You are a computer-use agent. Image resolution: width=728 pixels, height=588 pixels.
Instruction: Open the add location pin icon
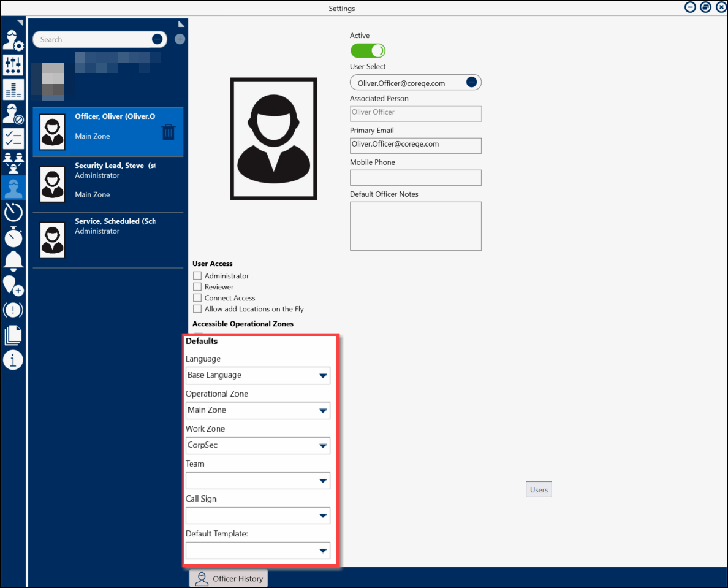[13, 285]
